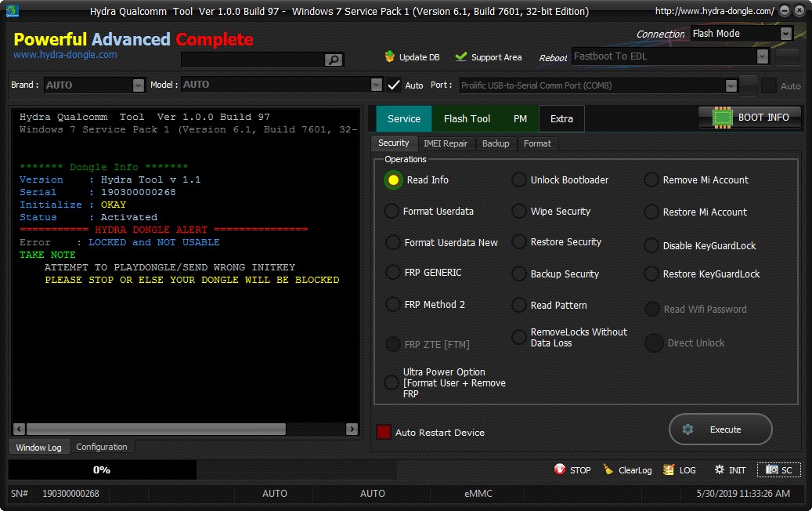Click the INIT gear icon
The height and width of the screenshot is (511, 812).
coord(719,469)
